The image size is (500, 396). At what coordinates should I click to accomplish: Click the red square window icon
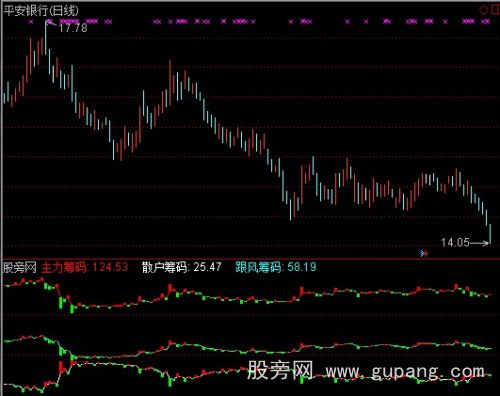click(496, 10)
